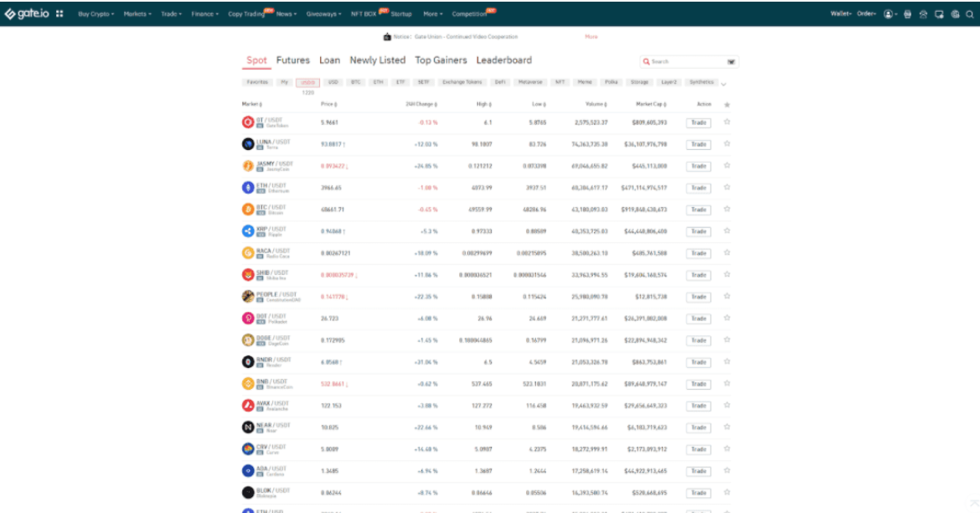Click the SHIB Shiba Inu coin icon

248,275
